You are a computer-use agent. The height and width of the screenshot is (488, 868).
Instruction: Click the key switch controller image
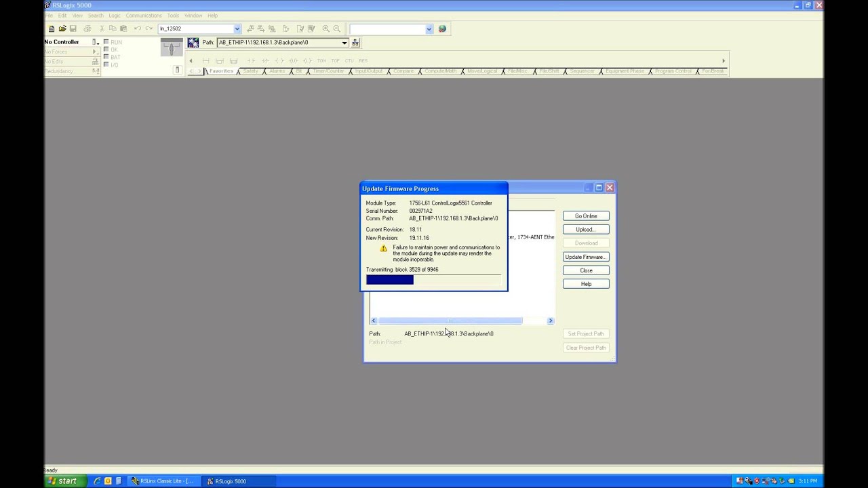(x=171, y=47)
